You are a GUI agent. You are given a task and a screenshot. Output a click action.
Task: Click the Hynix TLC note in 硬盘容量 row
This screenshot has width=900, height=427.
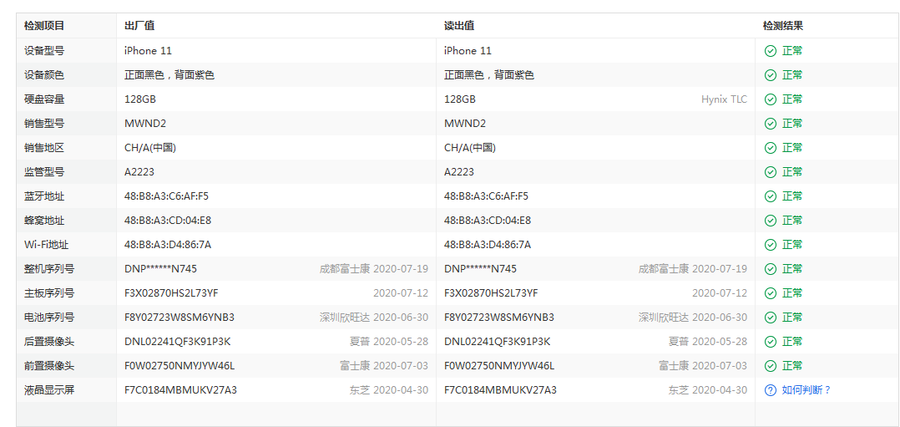tap(724, 99)
